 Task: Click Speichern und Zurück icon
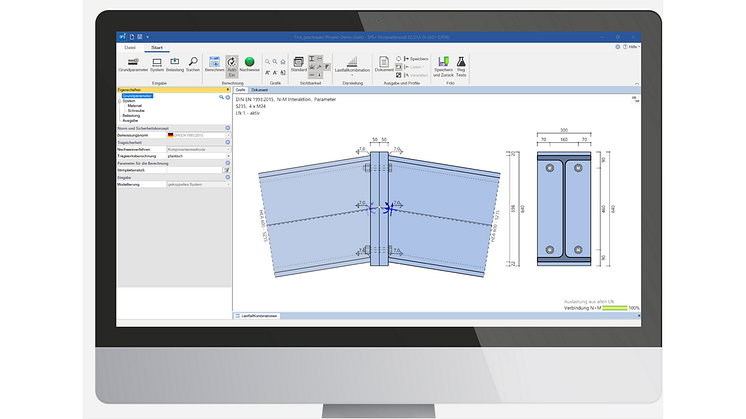[441, 63]
